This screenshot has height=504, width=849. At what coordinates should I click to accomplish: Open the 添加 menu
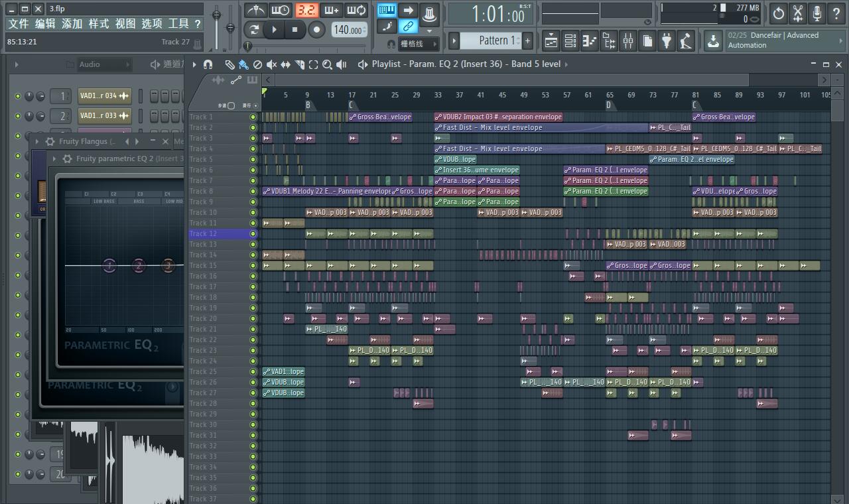[x=72, y=23]
